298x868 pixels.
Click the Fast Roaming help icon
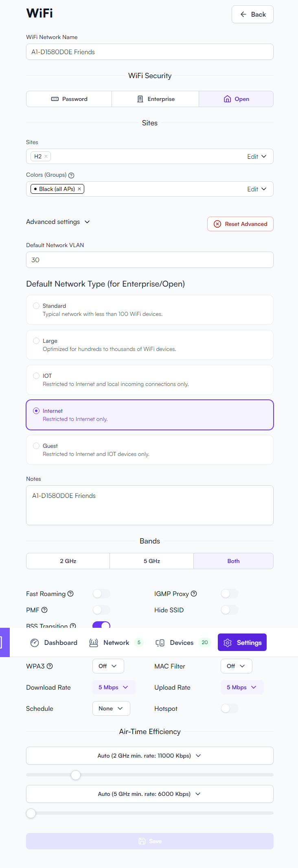tap(70, 594)
